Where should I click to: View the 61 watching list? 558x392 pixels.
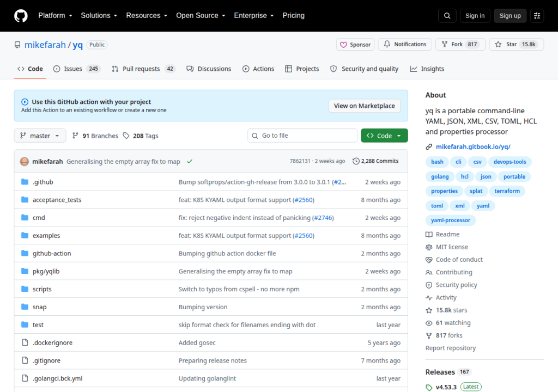[x=448, y=323]
